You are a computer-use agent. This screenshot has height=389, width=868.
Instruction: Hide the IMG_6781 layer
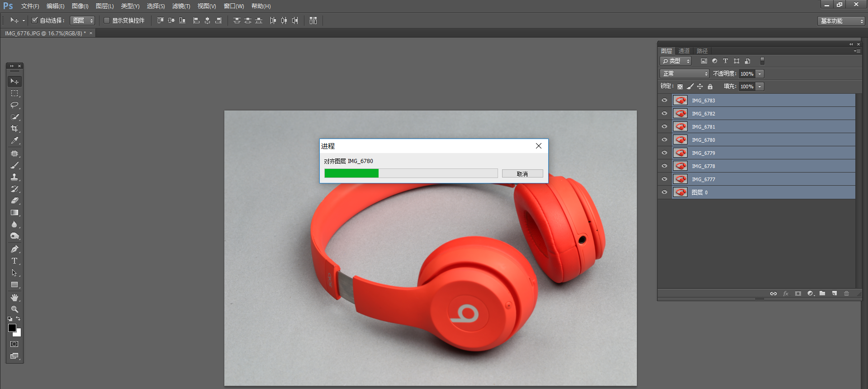[x=664, y=127]
